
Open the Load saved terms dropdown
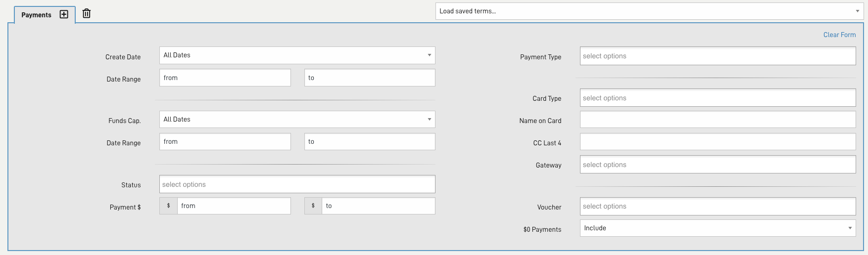[x=649, y=11]
